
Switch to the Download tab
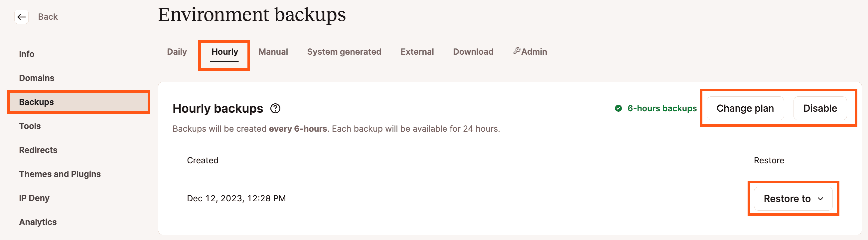[473, 52]
